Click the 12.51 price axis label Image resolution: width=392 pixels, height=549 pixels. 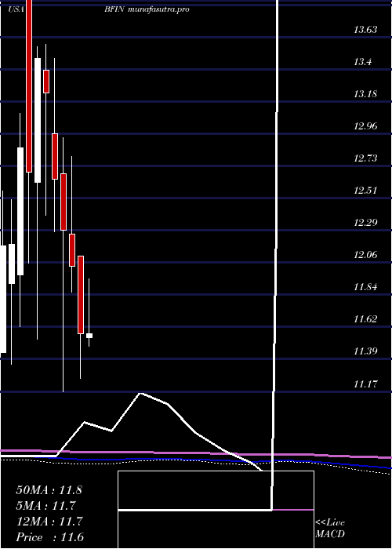coord(365,191)
